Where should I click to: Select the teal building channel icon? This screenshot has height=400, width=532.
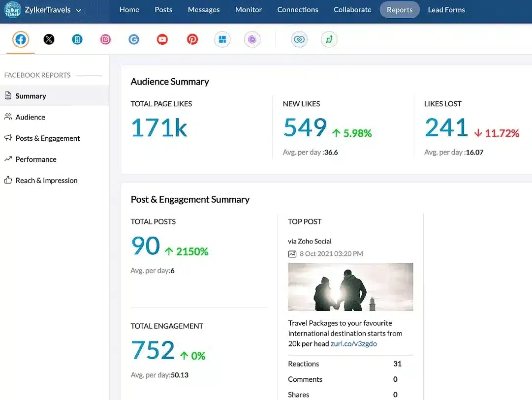pos(77,39)
